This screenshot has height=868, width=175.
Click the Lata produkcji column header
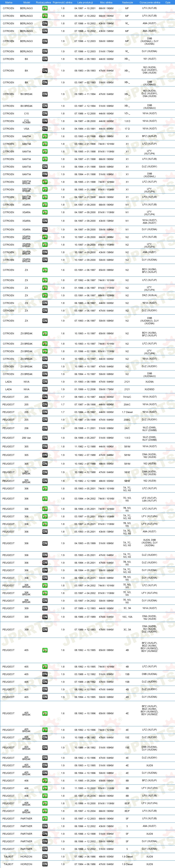85,2
